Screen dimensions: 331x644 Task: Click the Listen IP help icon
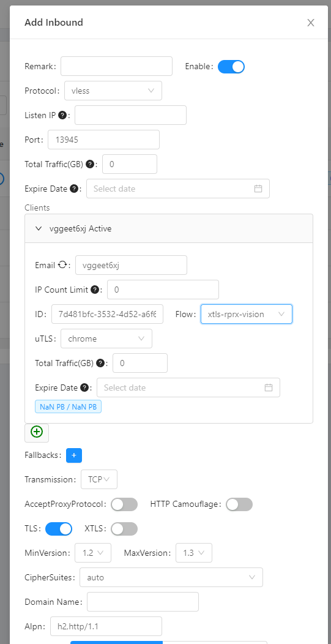[62, 116]
